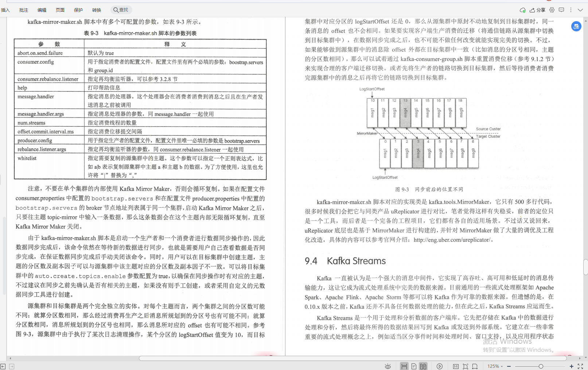Click the 指定消费位移提交间隔 table cell

[x=175, y=132]
